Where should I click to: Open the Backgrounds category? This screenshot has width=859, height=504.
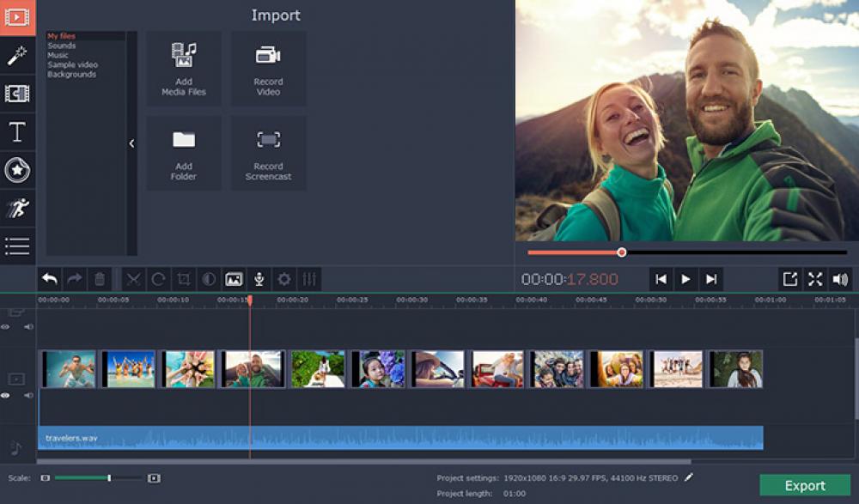pyautogui.click(x=70, y=75)
